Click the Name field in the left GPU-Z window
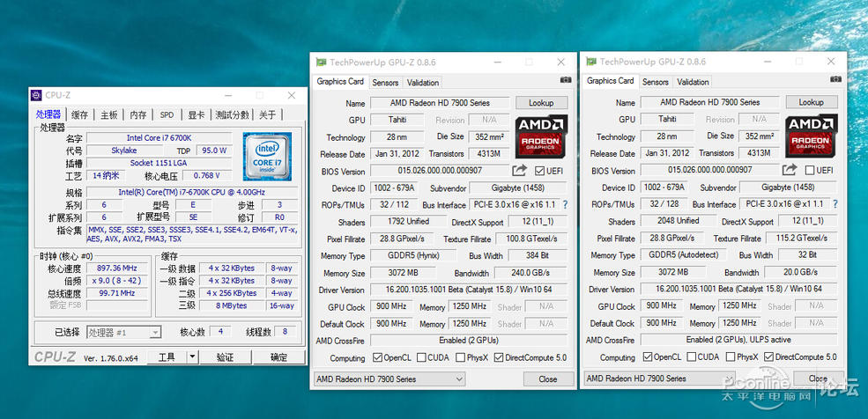This screenshot has width=868, height=419. pyautogui.click(x=441, y=103)
